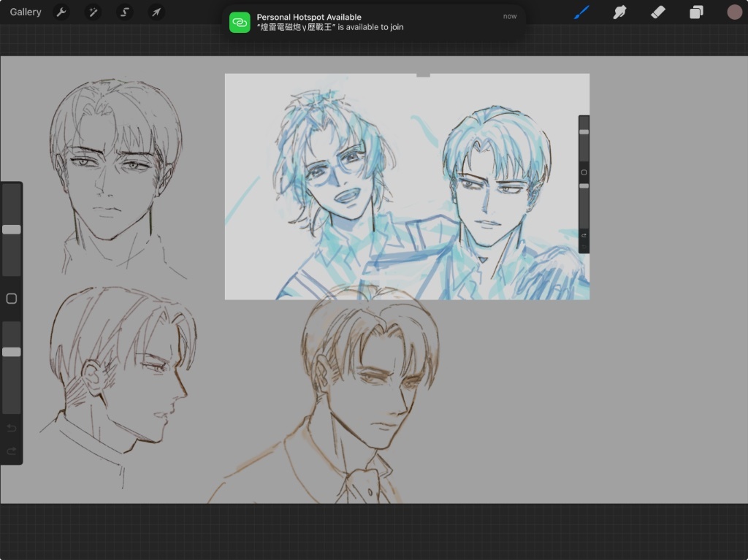Click the opacity slider inside reference image
Image resolution: width=748 pixels, height=560 pixels.
(x=584, y=186)
